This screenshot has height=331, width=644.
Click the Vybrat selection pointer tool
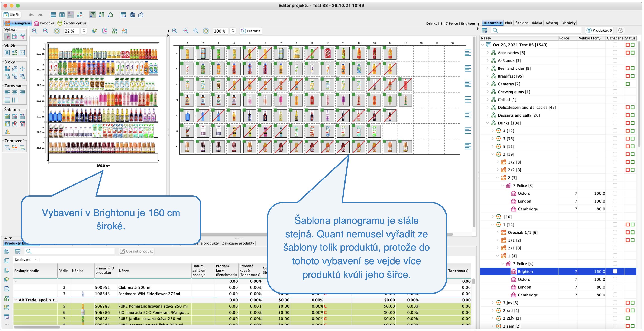[7, 37]
